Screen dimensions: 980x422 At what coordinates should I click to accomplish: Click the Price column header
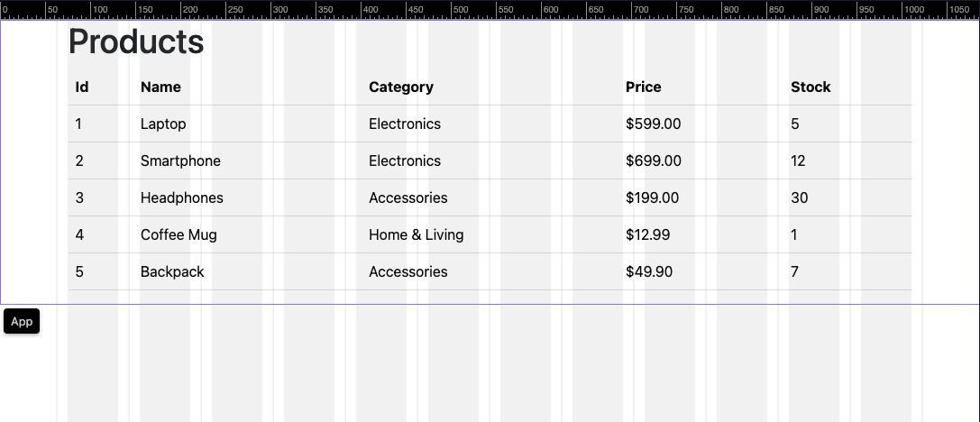[x=644, y=87]
